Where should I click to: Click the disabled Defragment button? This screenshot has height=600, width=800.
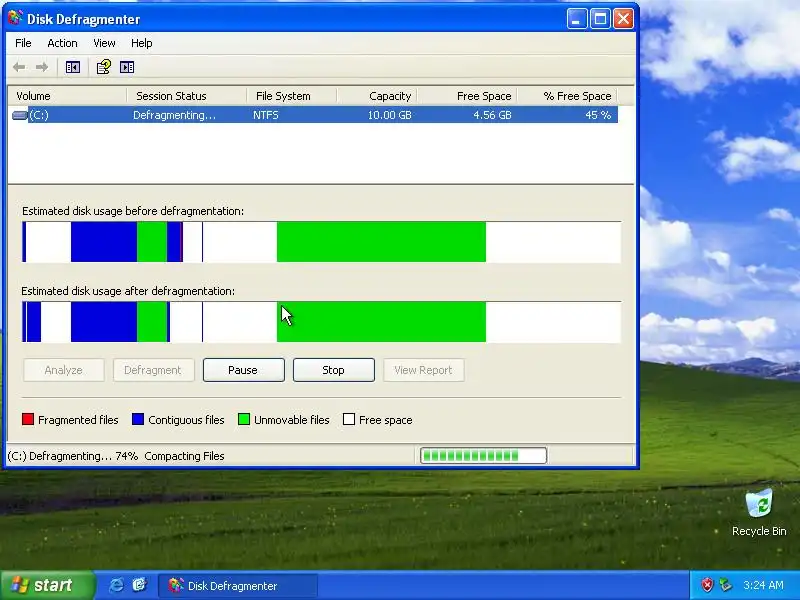click(153, 370)
